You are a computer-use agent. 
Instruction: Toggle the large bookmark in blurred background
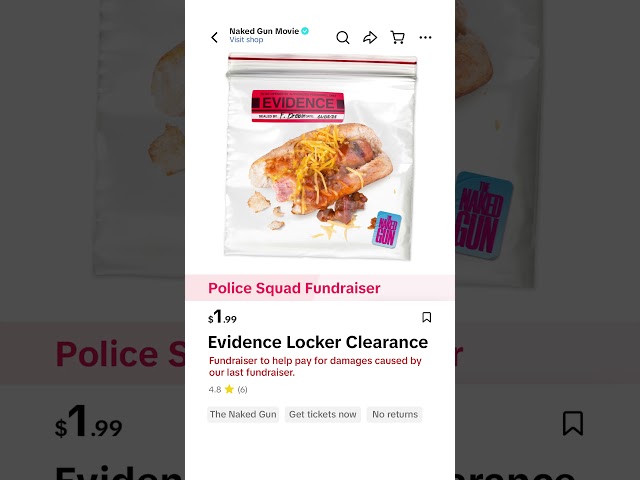click(573, 423)
